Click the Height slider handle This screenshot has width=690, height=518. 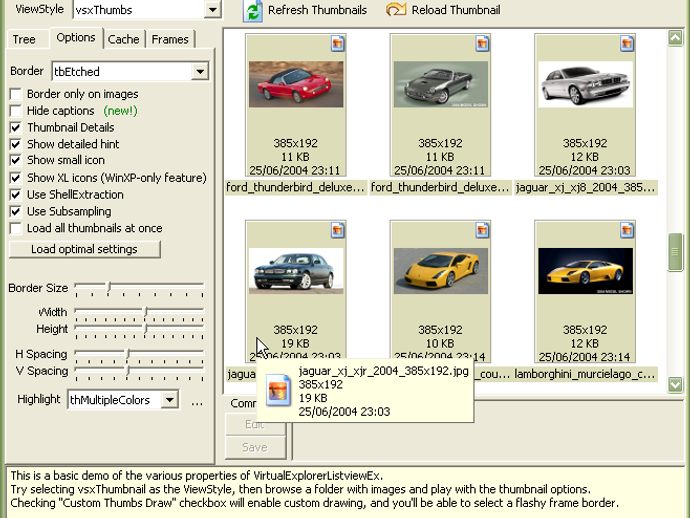(x=146, y=329)
